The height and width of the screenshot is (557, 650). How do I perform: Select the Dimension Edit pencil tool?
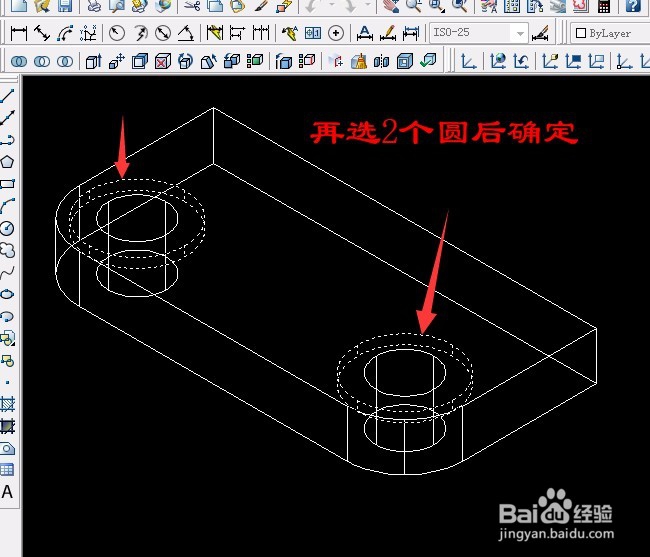388,33
